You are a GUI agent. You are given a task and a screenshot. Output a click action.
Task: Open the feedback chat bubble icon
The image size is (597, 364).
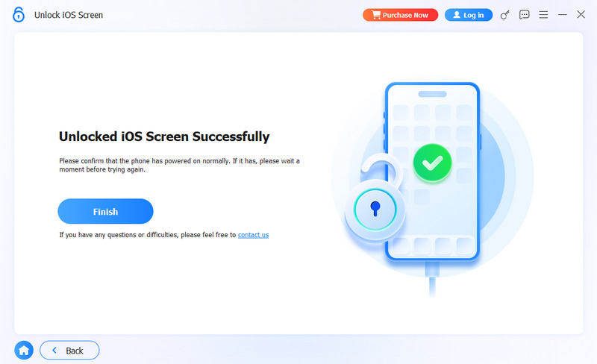pyautogui.click(x=525, y=15)
